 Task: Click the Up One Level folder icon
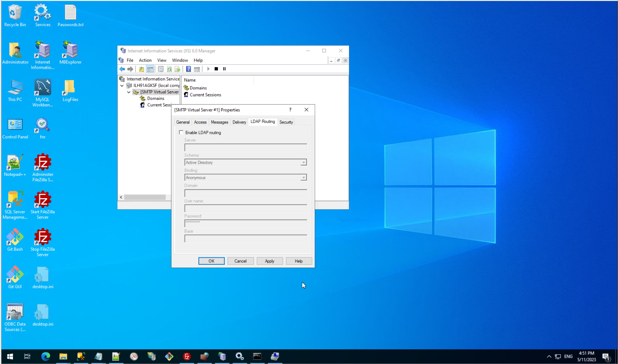point(141,69)
